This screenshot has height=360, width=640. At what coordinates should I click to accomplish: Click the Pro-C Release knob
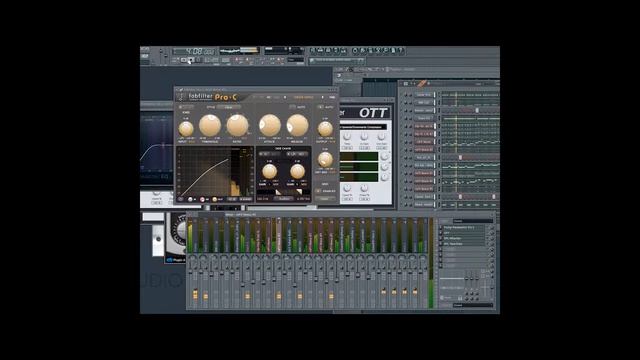(298, 125)
